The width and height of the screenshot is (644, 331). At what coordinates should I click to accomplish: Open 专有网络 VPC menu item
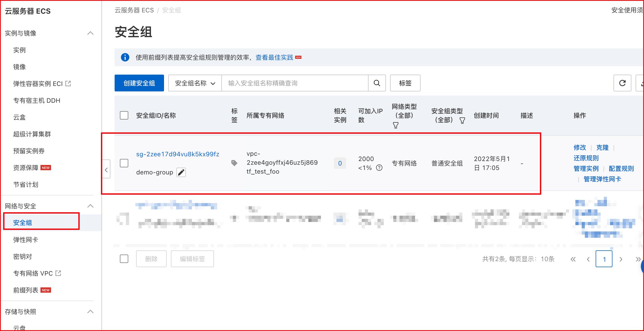point(33,273)
